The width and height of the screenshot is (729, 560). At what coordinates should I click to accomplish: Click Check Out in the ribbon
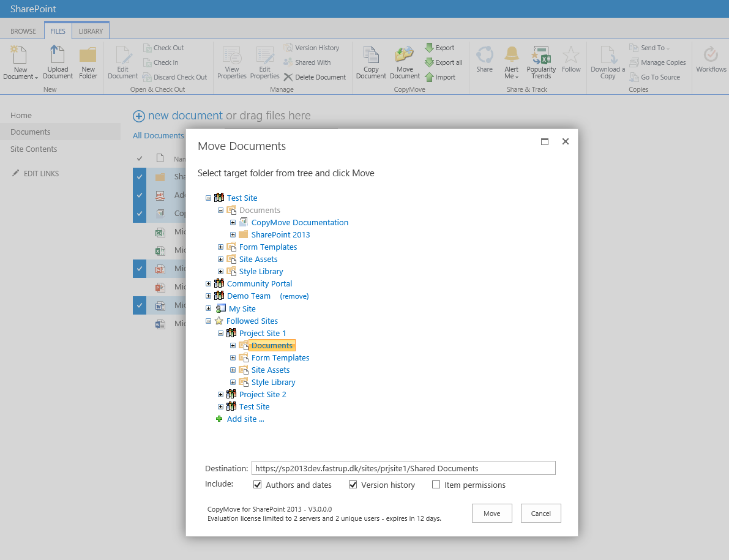[163, 48]
